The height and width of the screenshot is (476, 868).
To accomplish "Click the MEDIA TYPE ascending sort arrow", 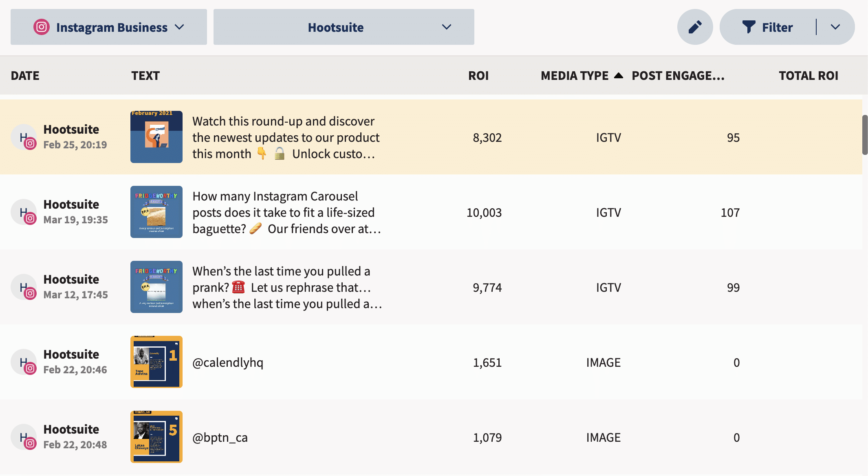I will [x=618, y=75].
